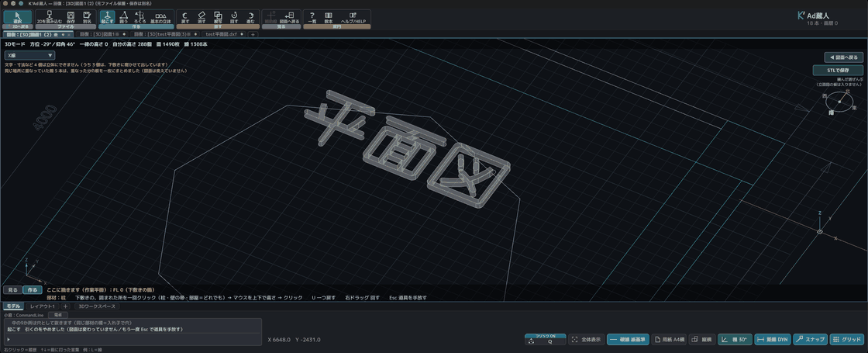
Task: Click the 進む redo icon
Action: point(250,16)
